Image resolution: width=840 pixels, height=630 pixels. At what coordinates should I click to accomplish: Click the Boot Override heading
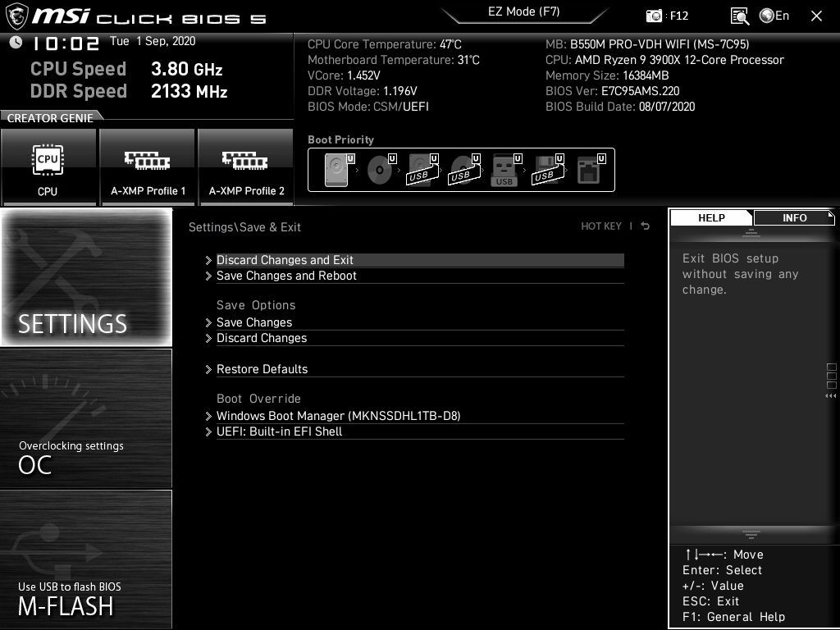258,399
